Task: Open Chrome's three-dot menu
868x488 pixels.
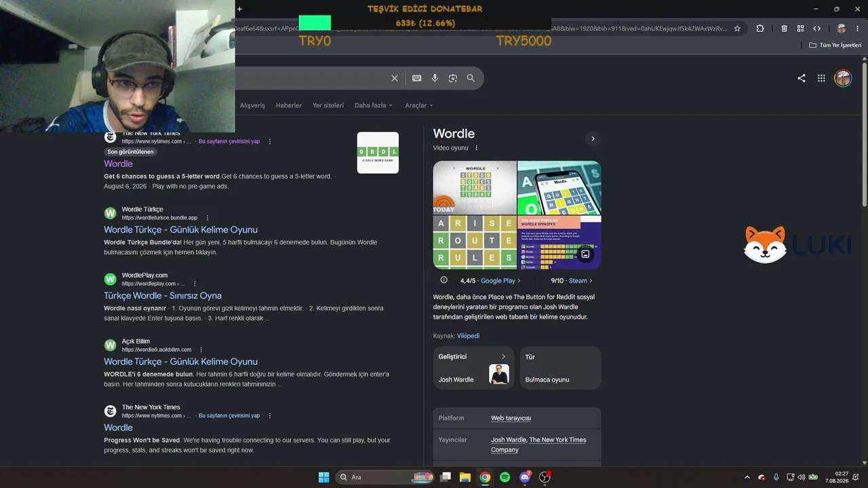Action: pos(858,28)
